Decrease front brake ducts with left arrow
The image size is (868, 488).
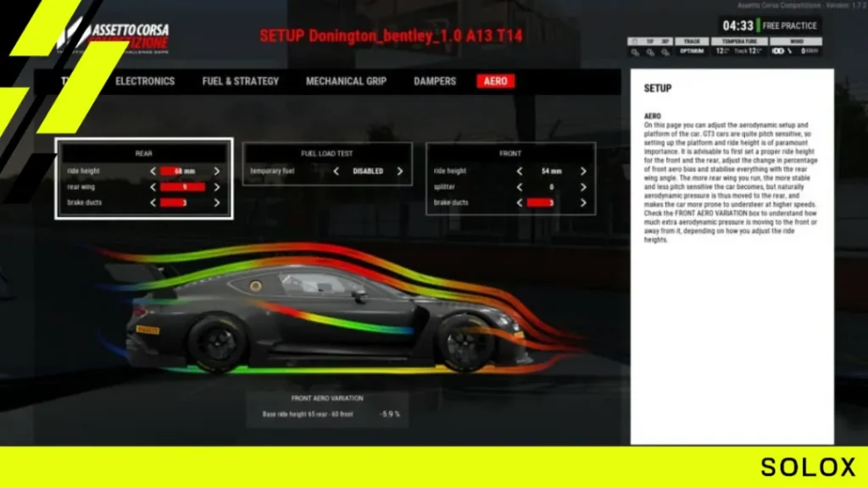(x=520, y=202)
